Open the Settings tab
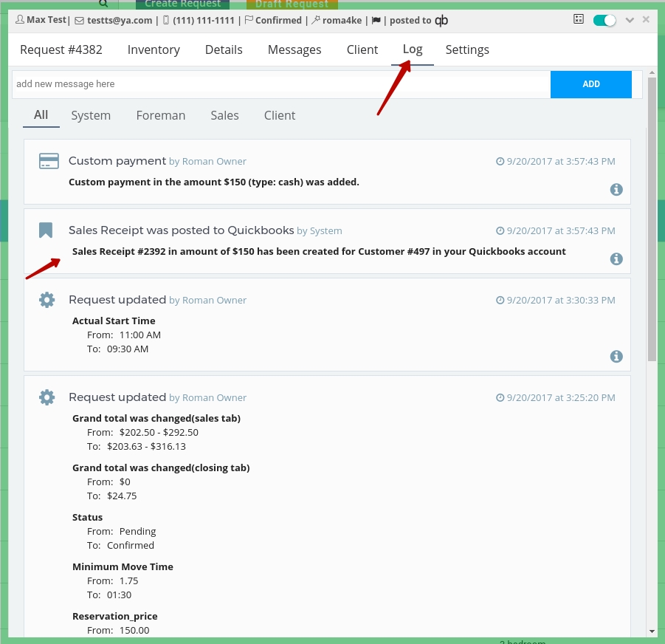 (467, 49)
